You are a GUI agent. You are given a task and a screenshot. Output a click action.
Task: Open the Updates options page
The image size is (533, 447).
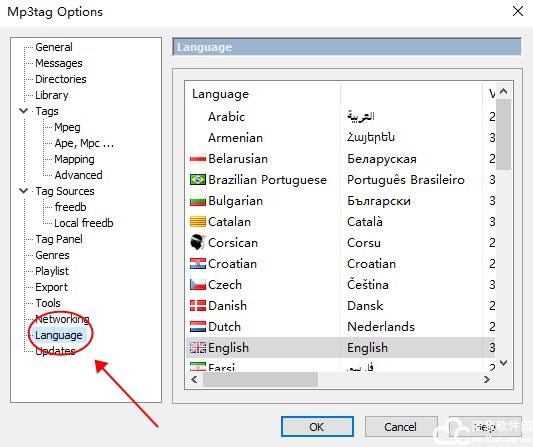(55, 351)
